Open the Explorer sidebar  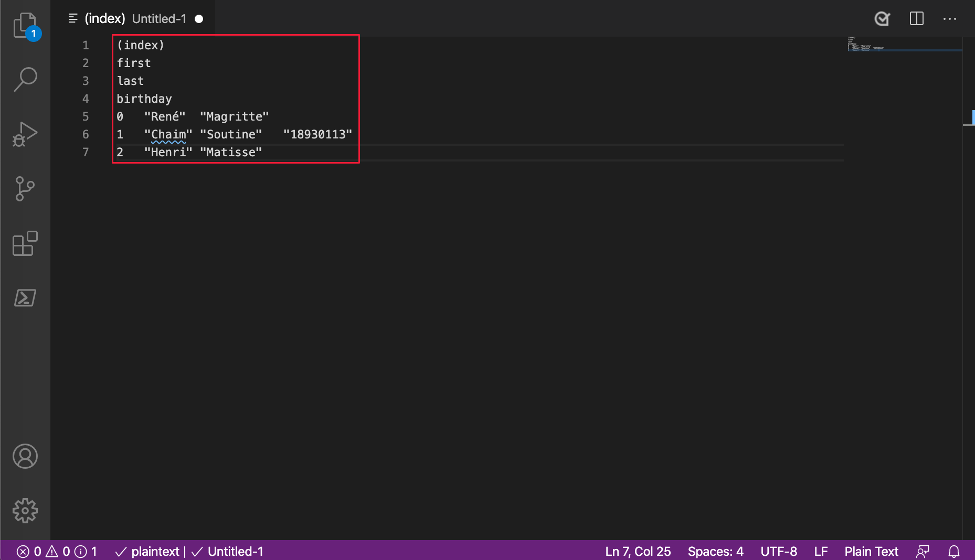pos(25,25)
